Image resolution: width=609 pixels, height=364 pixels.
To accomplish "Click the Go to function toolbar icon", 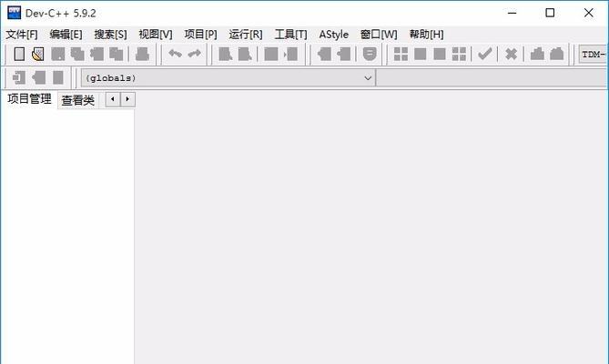I will pyautogui.click(x=271, y=55).
